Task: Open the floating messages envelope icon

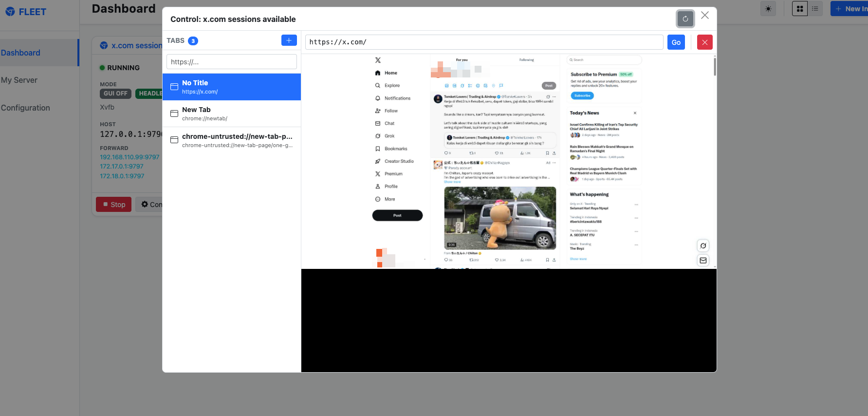Action: tap(703, 261)
